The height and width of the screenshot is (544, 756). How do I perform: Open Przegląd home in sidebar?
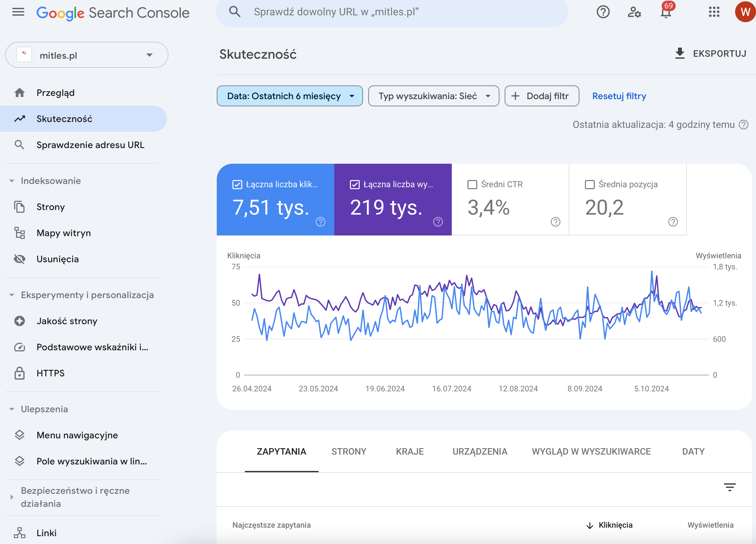coord(83,93)
